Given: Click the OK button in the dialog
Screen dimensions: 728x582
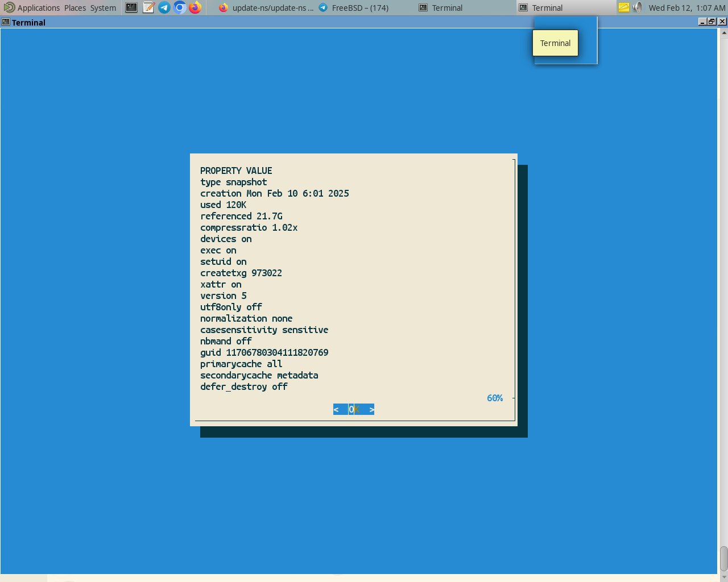Looking at the screenshot, I should tap(354, 409).
